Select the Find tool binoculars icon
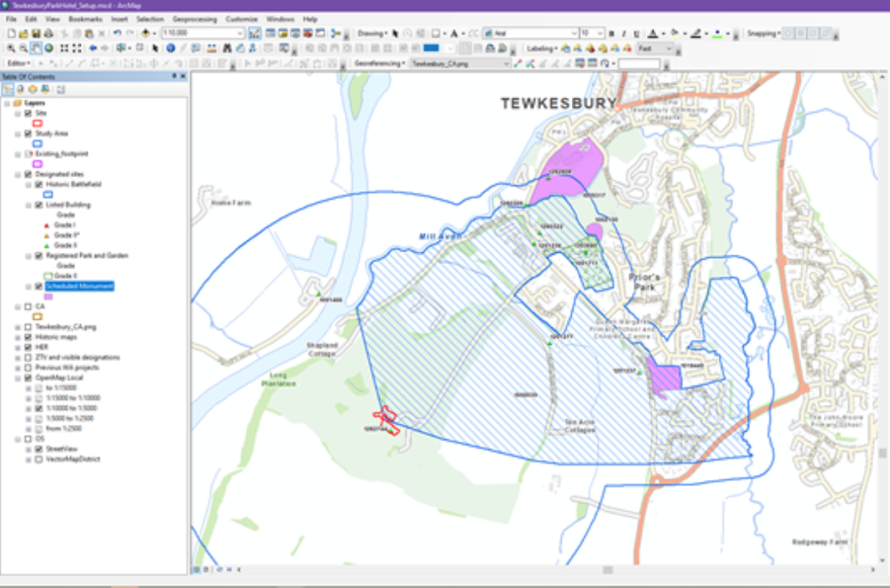This screenshot has height=588, width=890. (x=228, y=47)
